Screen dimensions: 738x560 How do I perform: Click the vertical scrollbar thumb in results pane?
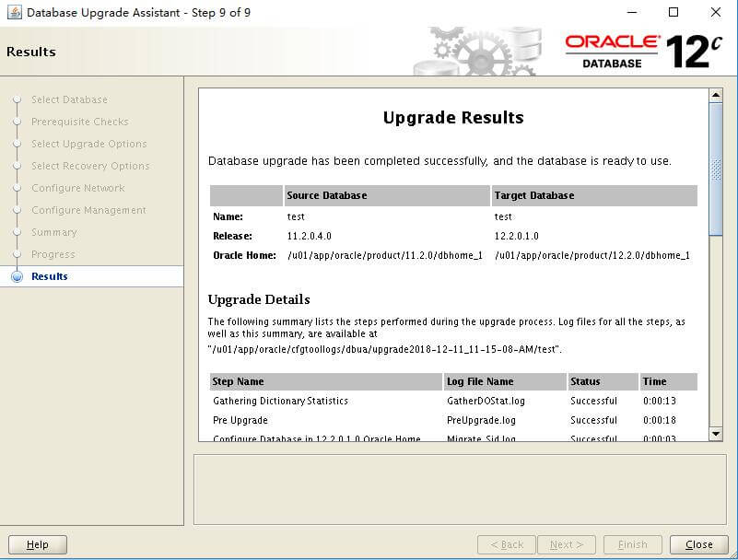tap(715, 169)
